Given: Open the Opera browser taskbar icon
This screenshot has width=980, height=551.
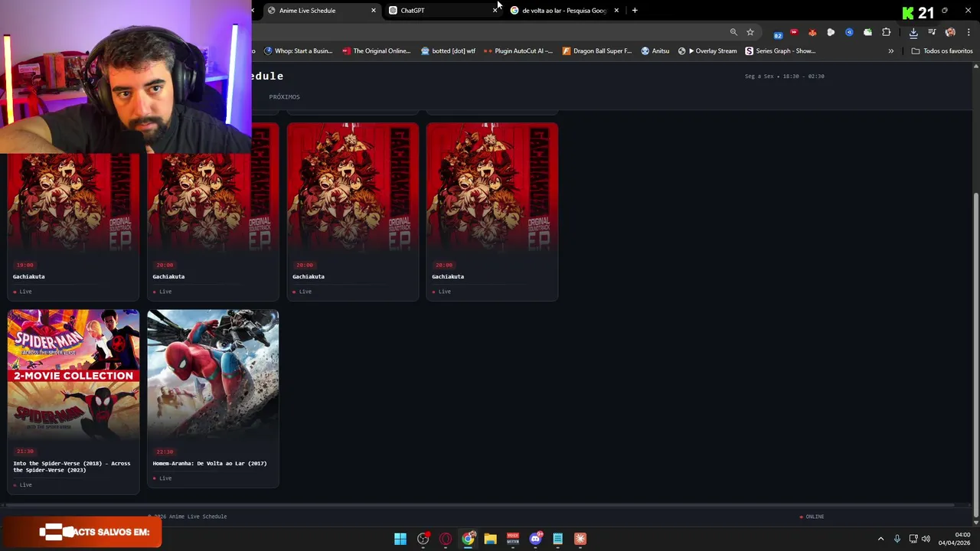Looking at the screenshot, I should tap(446, 539).
